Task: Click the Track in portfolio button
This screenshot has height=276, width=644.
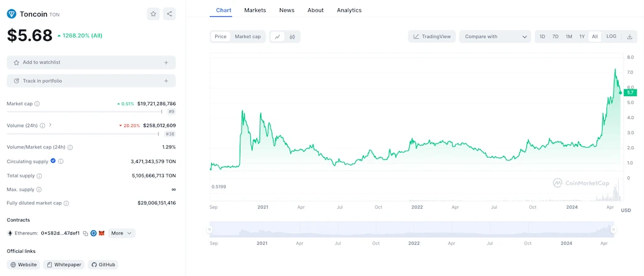Action: pyautogui.click(x=91, y=81)
